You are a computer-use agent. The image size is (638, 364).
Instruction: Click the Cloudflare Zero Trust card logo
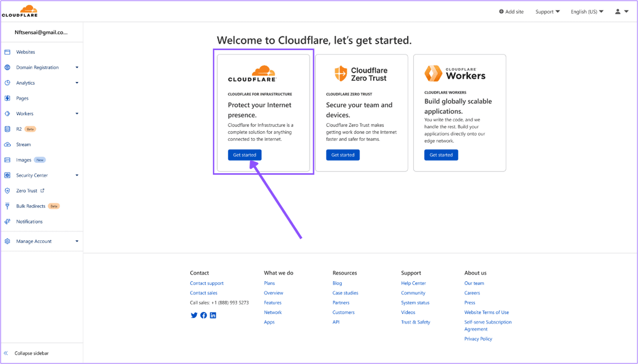click(361, 74)
